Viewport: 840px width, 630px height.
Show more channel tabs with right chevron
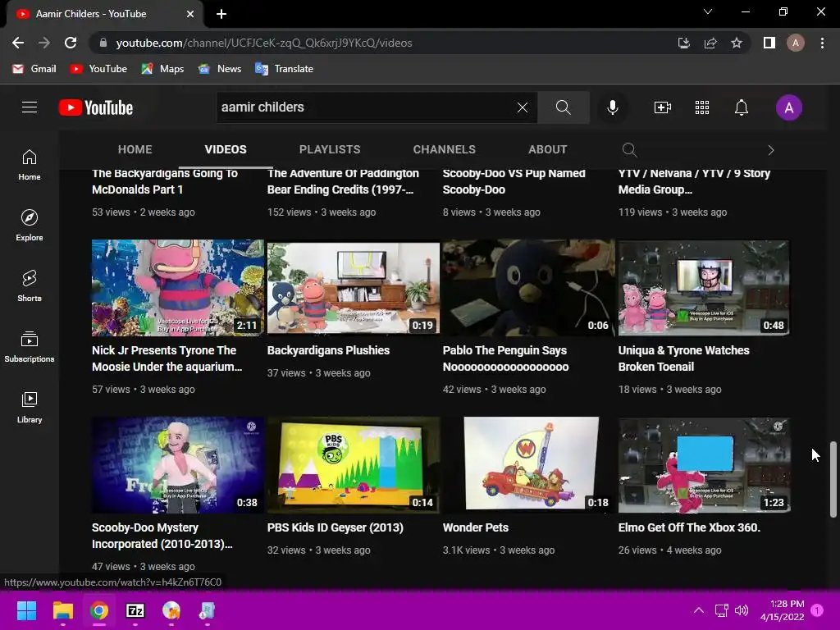coord(771,150)
